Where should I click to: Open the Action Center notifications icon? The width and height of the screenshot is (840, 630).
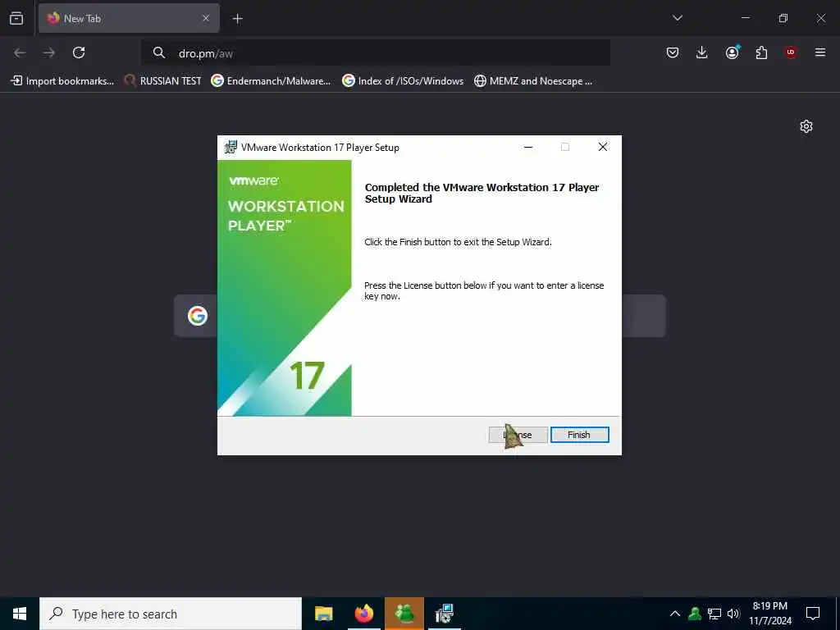coord(813,614)
